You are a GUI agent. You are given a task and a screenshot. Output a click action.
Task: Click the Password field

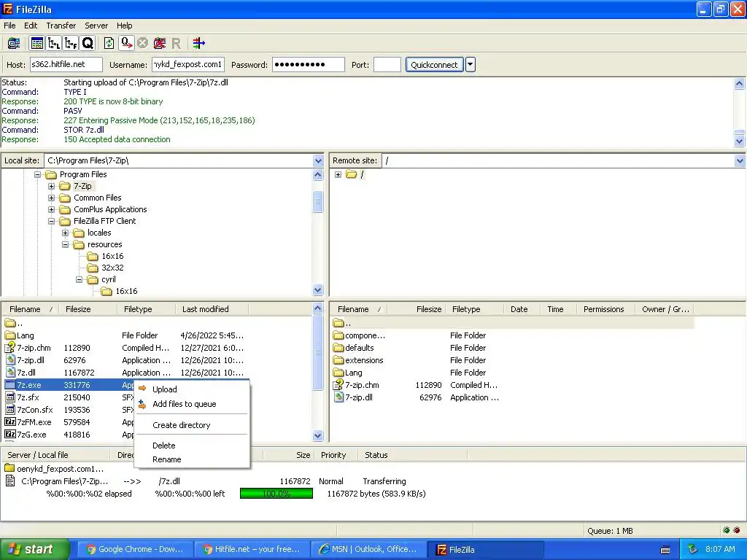point(309,64)
